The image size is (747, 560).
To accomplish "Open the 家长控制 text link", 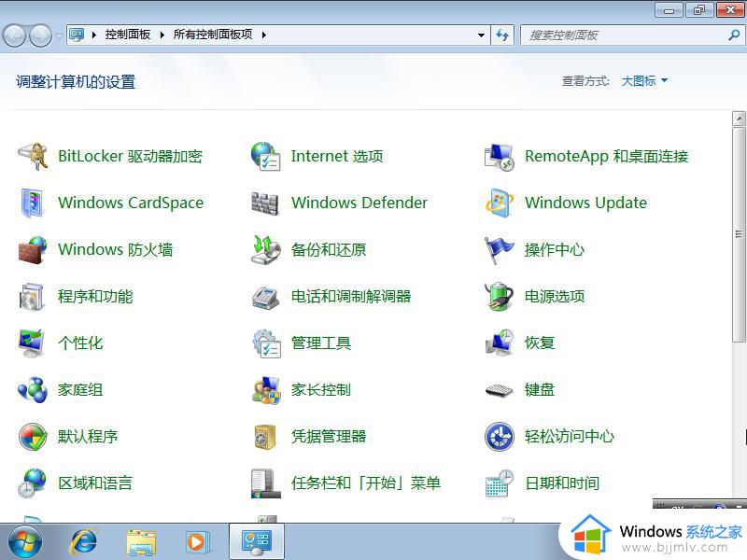I will tap(320, 389).
